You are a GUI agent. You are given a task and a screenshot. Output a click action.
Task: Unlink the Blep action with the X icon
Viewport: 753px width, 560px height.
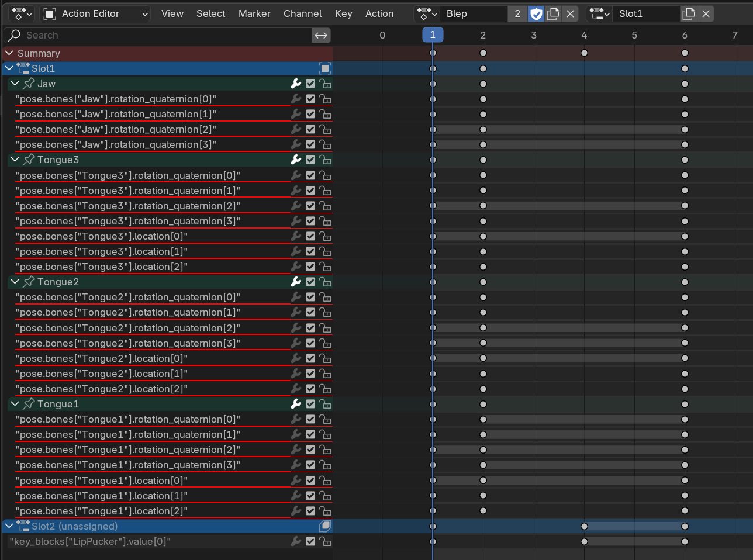(x=571, y=13)
